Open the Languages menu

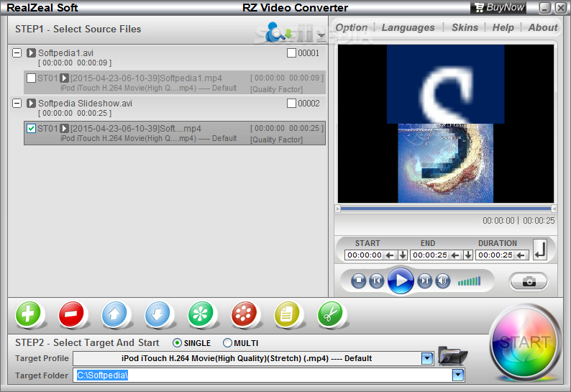tap(408, 27)
